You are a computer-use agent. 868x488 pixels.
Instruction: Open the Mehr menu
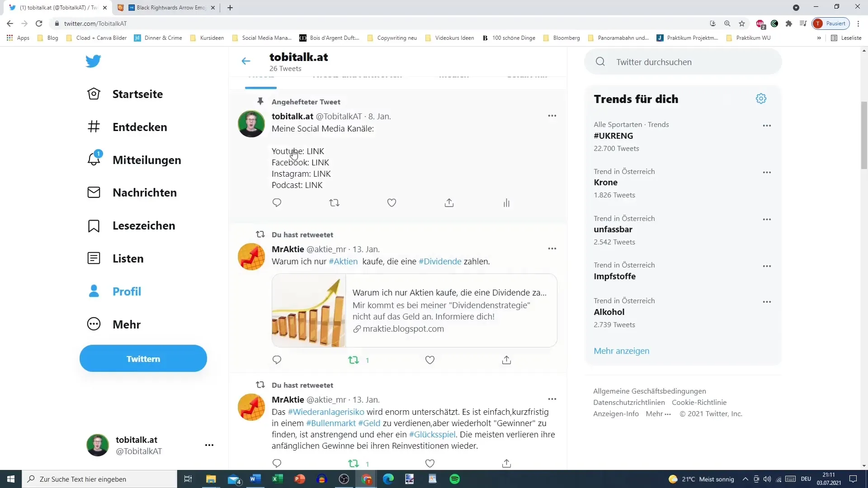coord(114,324)
